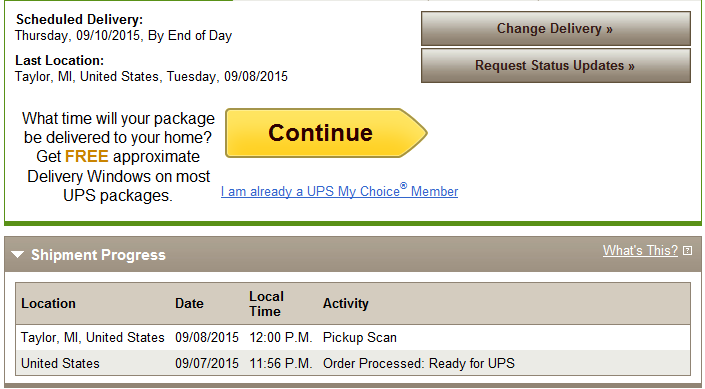Select the Date column header
Screen dimensions: 705x389
coord(189,304)
